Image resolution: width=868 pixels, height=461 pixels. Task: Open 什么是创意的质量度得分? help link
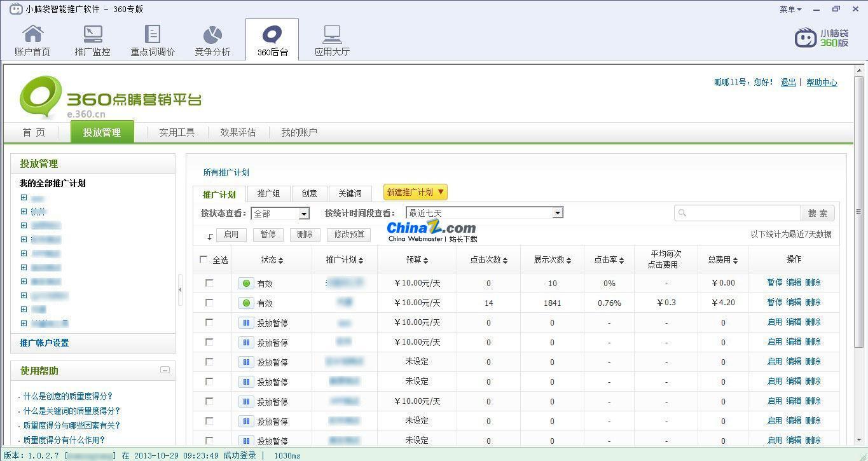(67, 396)
